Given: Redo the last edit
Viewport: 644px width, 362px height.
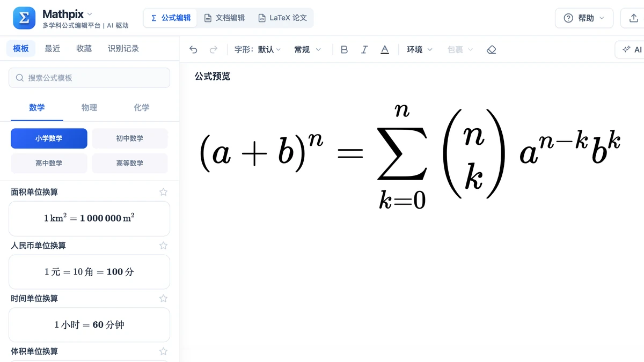Looking at the screenshot, I should [x=214, y=50].
